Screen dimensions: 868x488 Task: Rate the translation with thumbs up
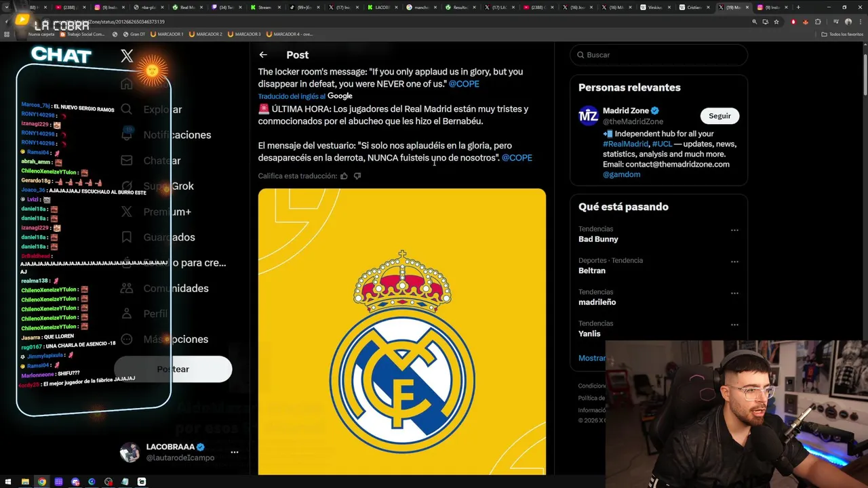[344, 176]
